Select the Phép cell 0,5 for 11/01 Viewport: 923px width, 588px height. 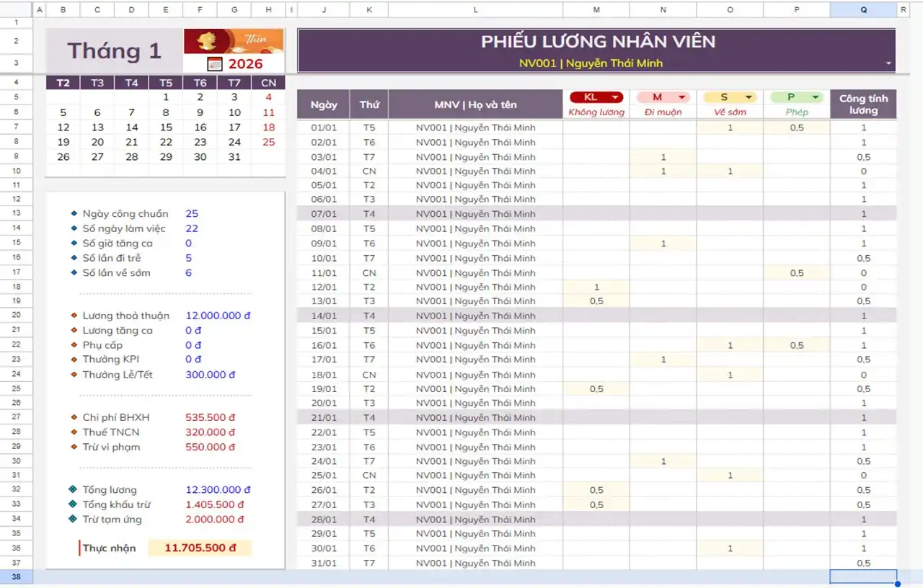[796, 273]
